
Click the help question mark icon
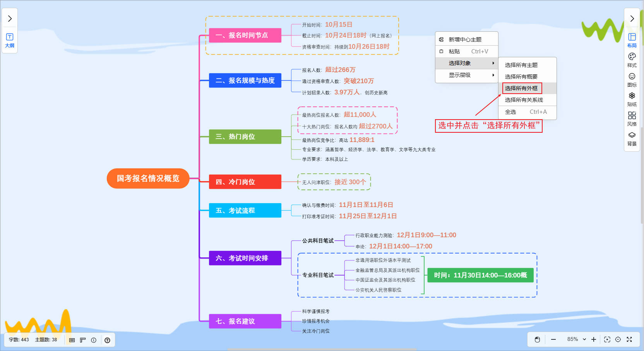click(107, 340)
